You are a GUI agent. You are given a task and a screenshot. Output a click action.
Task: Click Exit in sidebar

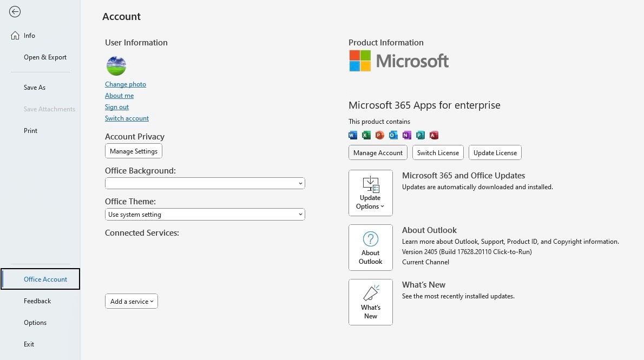[40, 344]
